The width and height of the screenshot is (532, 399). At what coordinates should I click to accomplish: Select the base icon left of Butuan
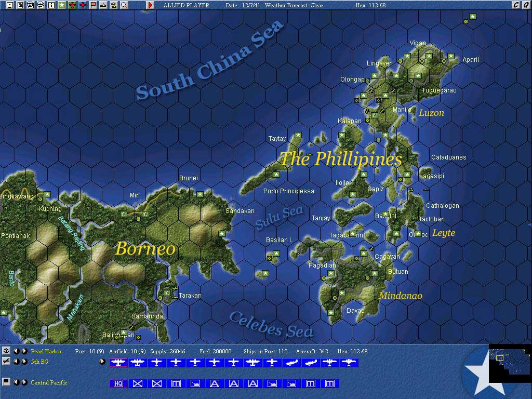coord(375,273)
